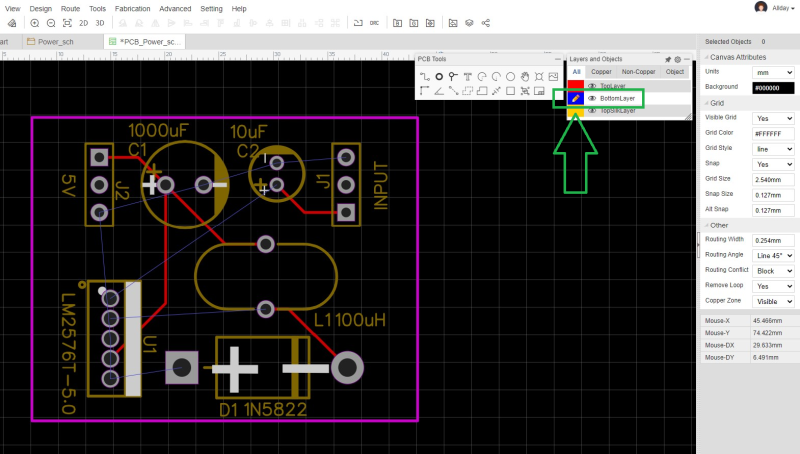Click the share icon in toolbar
This screenshot has height=454, width=800.
(x=486, y=23)
